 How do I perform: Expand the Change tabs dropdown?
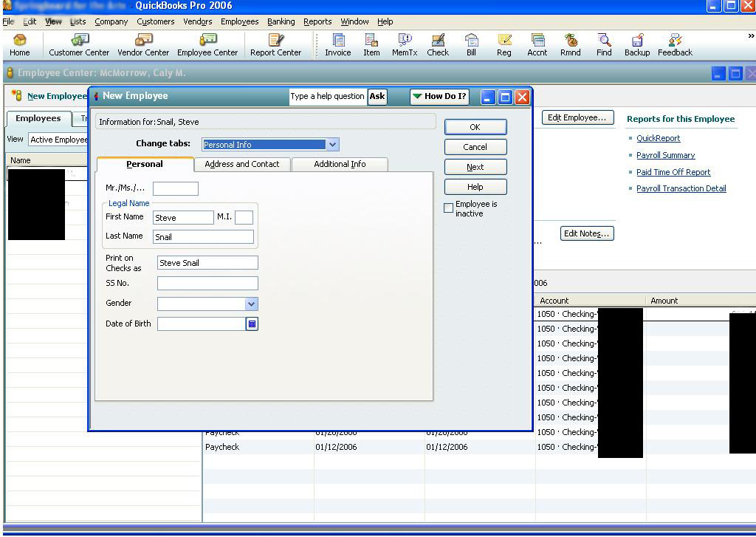pyautogui.click(x=333, y=144)
